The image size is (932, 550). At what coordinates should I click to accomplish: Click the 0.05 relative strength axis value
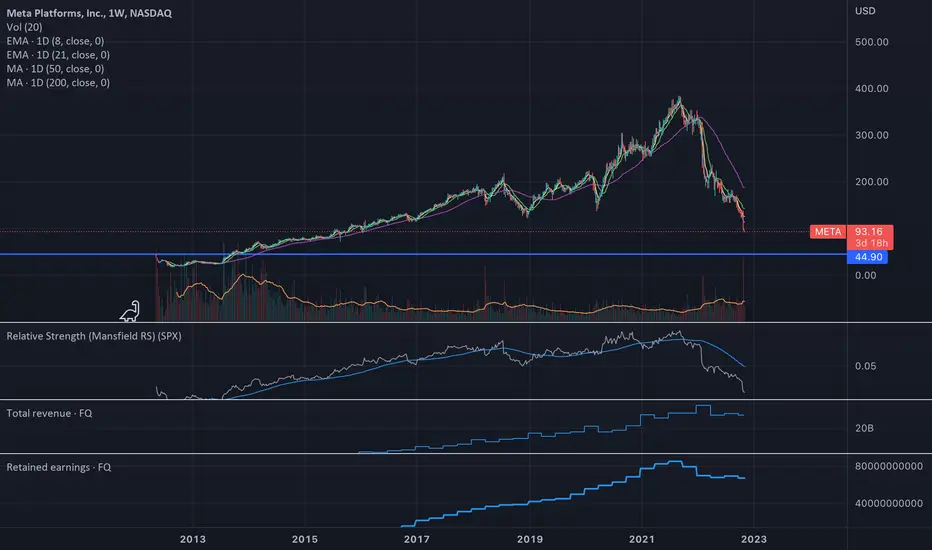865,366
